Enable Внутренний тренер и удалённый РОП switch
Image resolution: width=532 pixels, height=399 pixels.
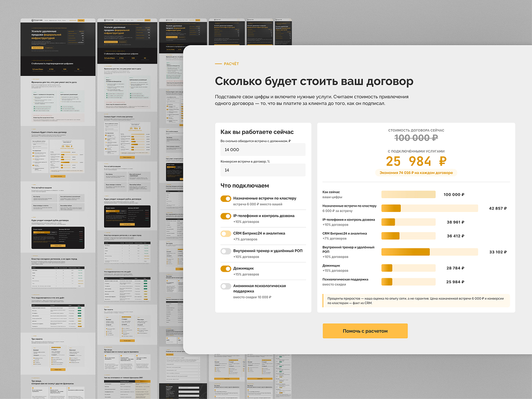[226, 251]
